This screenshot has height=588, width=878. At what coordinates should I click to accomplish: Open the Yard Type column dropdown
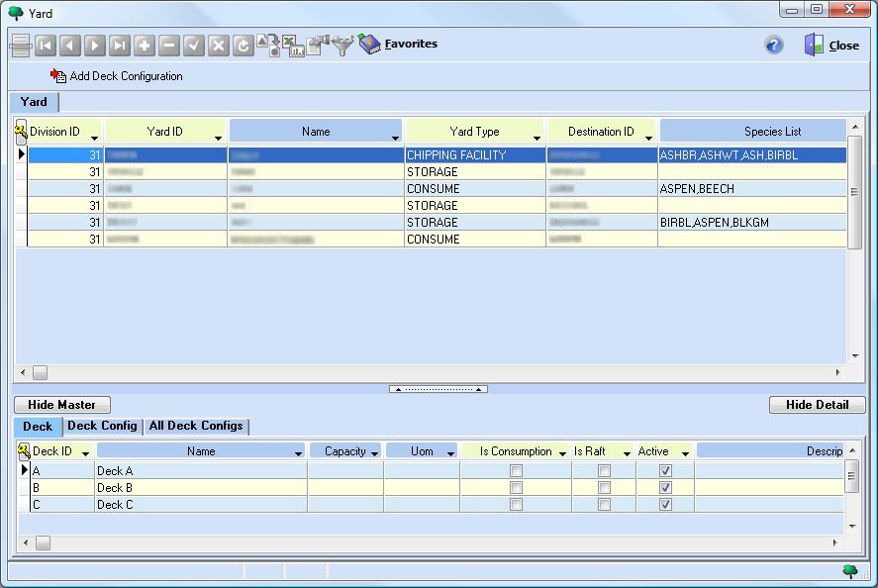537,138
